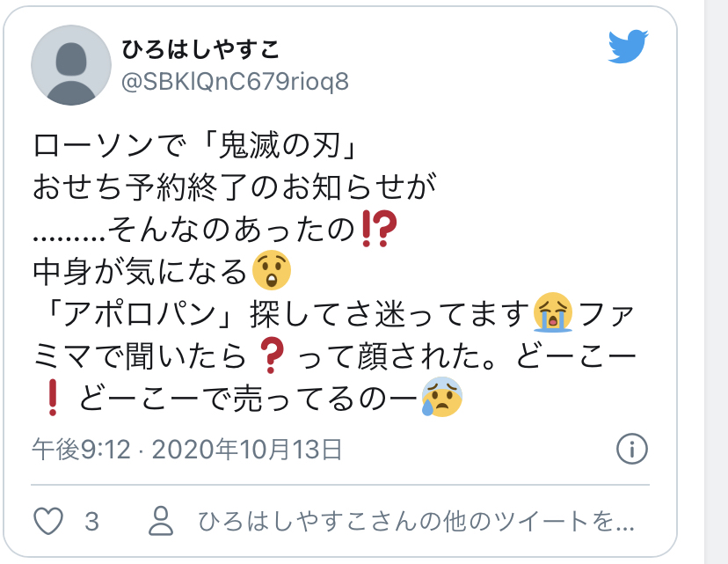Click the like count number 3
The width and height of the screenshot is (728, 564).
point(92,521)
